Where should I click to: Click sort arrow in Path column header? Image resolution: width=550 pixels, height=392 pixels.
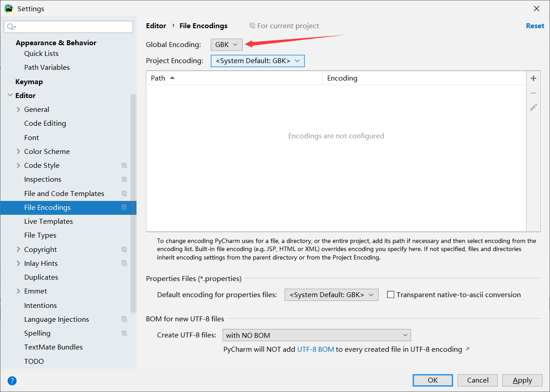172,78
